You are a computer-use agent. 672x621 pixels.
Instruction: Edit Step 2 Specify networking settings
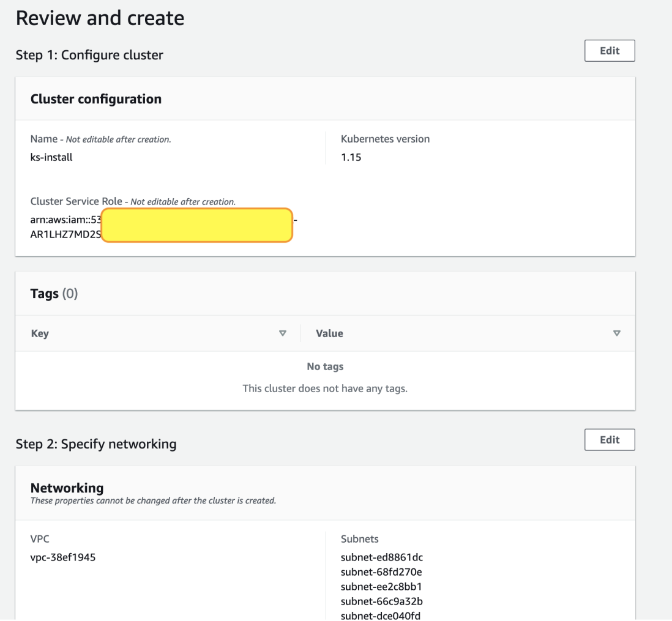(610, 440)
